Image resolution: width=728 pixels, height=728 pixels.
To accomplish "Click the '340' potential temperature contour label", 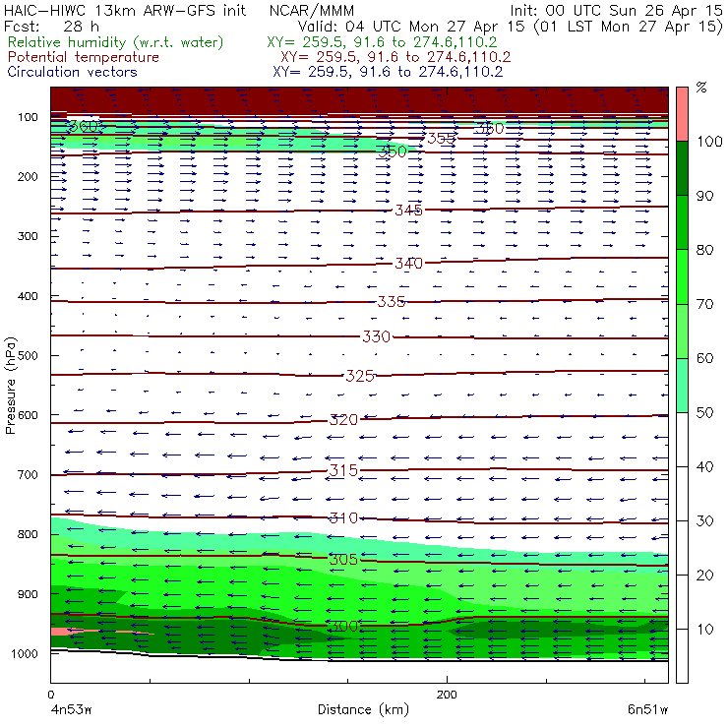I will (408, 264).
